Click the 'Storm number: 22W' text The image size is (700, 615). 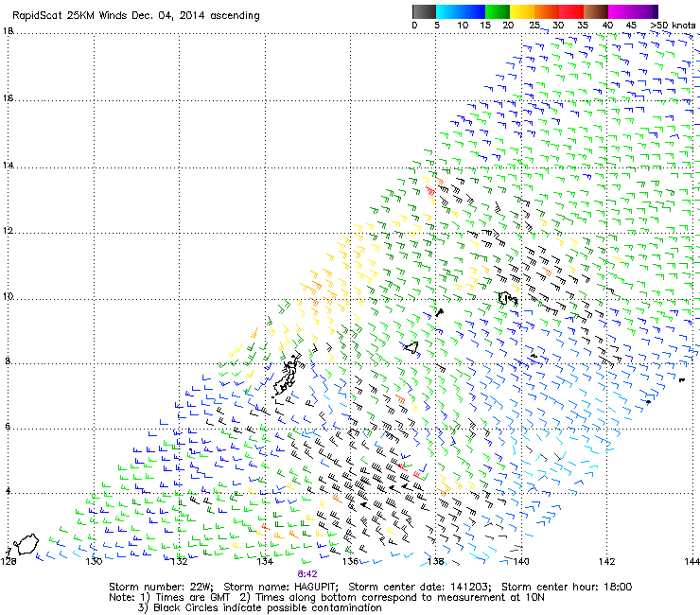point(161,587)
